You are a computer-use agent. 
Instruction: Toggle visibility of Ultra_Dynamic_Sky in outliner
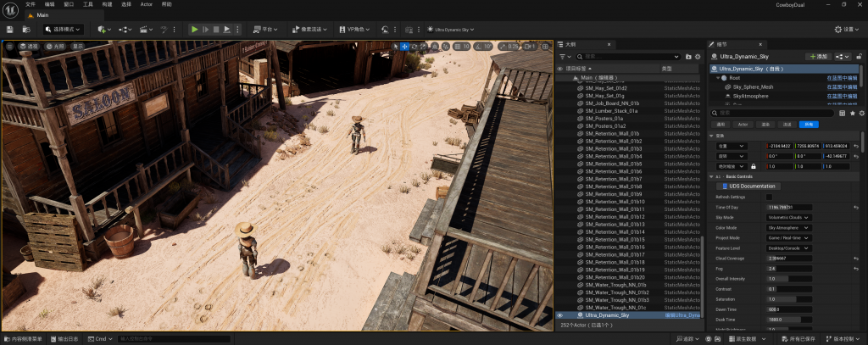click(x=559, y=314)
